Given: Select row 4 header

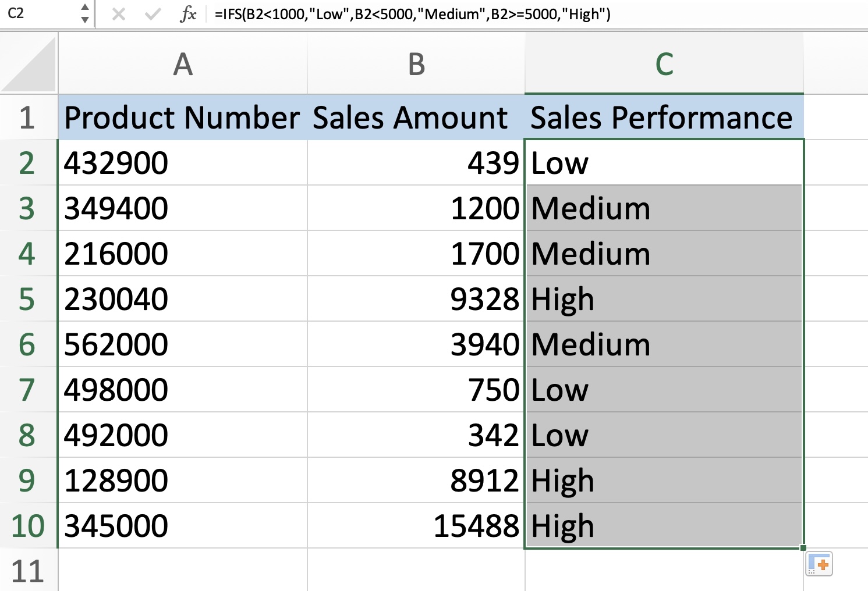Looking at the screenshot, I should (28, 254).
